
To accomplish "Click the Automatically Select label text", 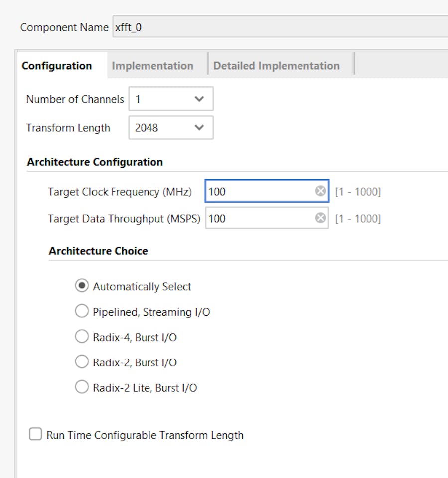I will pyautogui.click(x=142, y=287).
